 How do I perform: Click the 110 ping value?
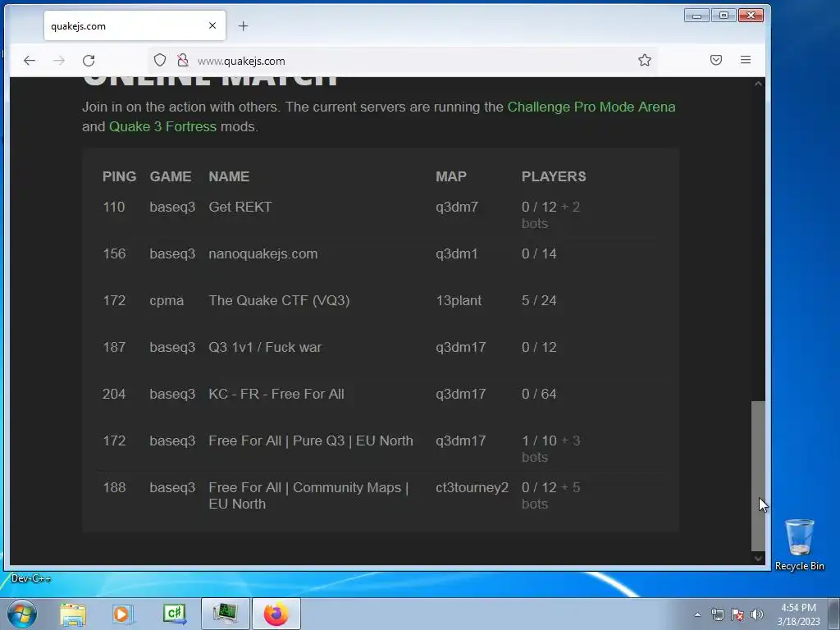coord(113,207)
